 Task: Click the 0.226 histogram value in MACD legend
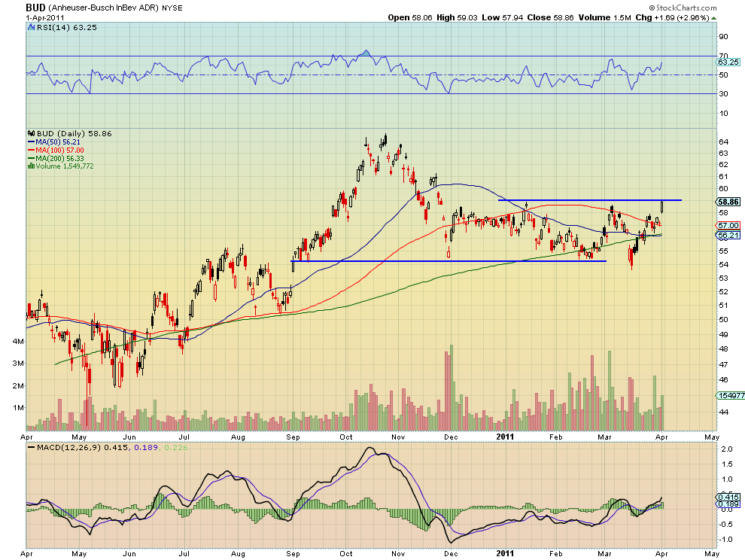coord(176,447)
